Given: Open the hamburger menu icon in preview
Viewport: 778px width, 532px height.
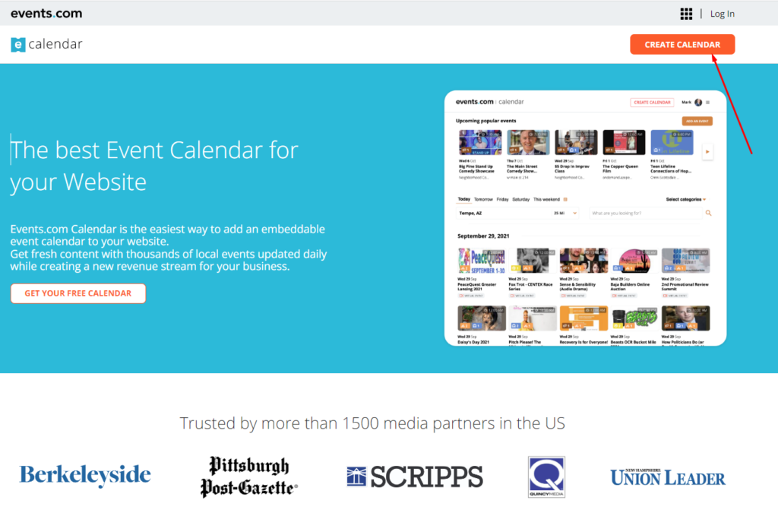Looking at the screenshot, I should [x=707, y=103].
